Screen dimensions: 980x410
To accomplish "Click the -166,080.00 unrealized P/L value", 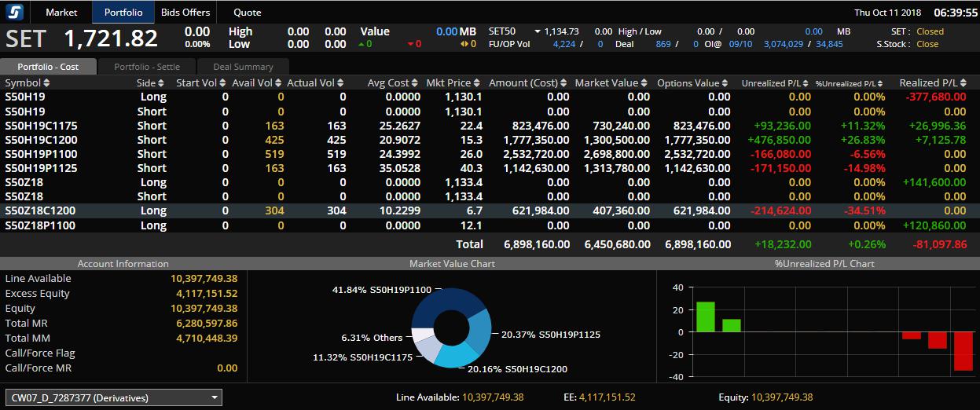I will (781, 154).
